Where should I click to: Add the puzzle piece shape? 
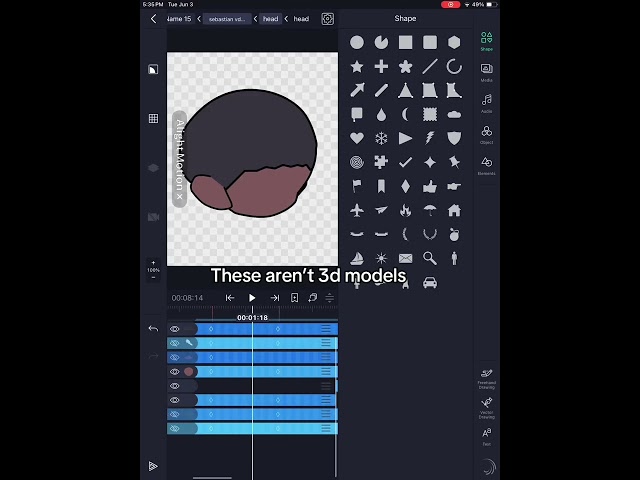point(381,162)
